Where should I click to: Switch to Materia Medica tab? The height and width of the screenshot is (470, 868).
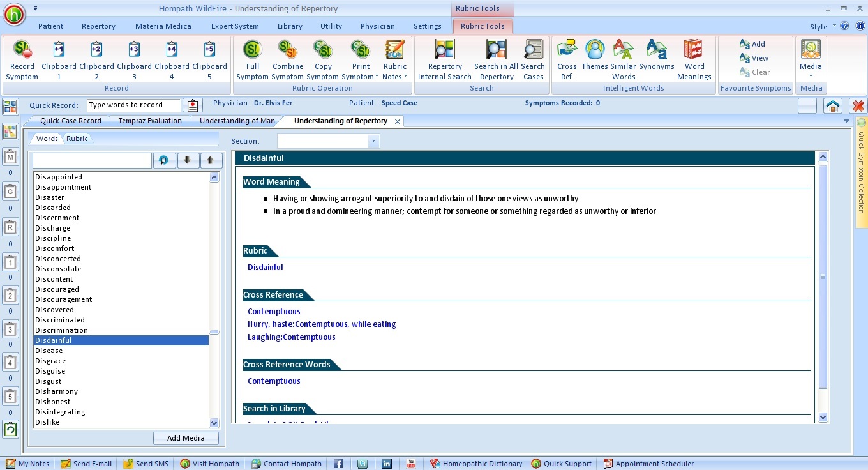[x=163, y=26]
